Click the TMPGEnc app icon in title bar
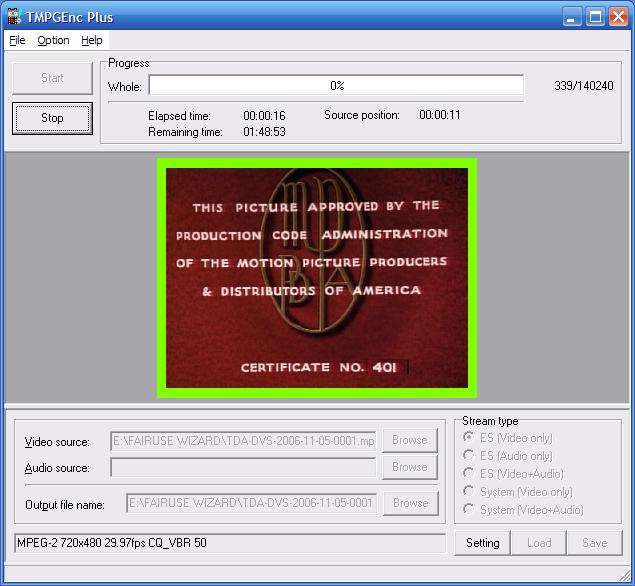Viewport: 635px width, 586px height. tap(15, 16)
